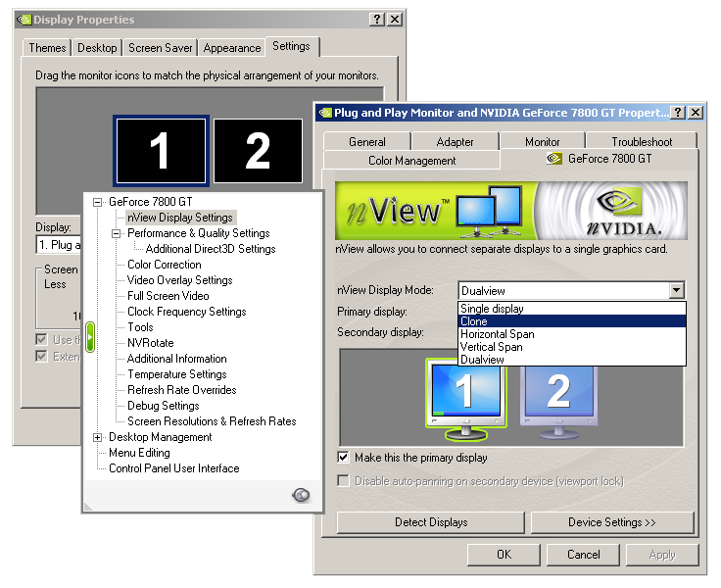721x588 pixels.
Task: Click NVIDIA icon in Plug and Play title bar
Action: tap(325, 113)
